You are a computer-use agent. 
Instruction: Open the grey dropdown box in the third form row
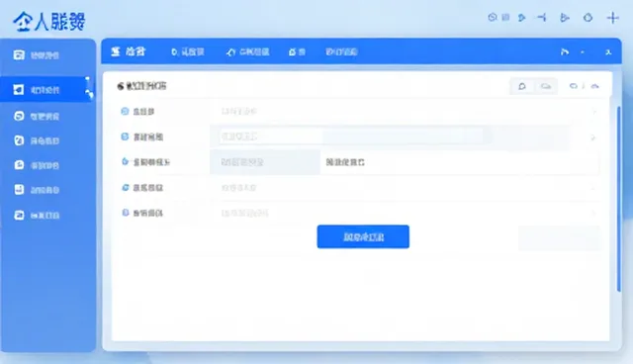pyautogui.click(x=265, y=162)
